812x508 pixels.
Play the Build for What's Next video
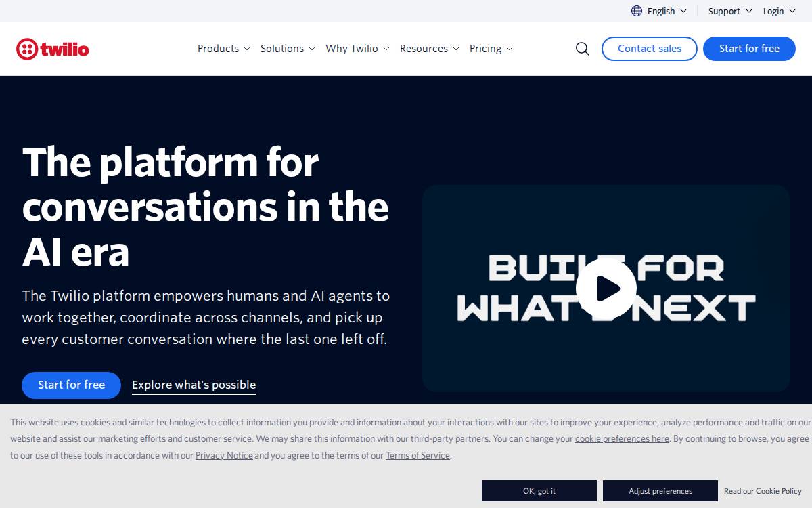point(606,289)
